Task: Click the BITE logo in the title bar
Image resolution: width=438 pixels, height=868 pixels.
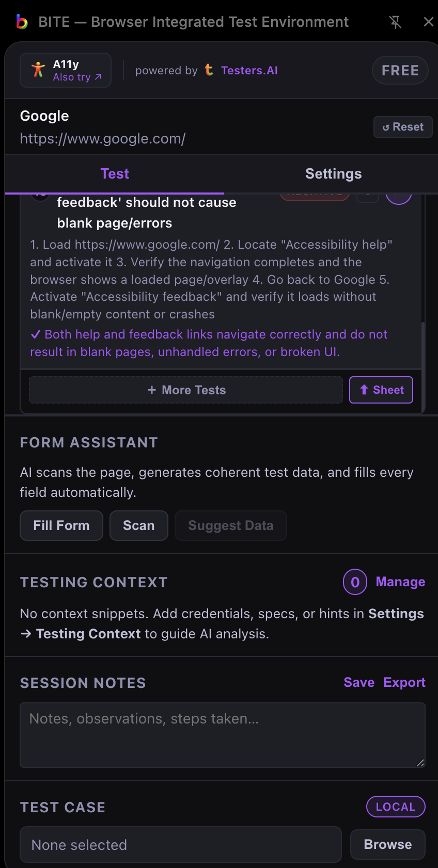Action: (22, 22)
